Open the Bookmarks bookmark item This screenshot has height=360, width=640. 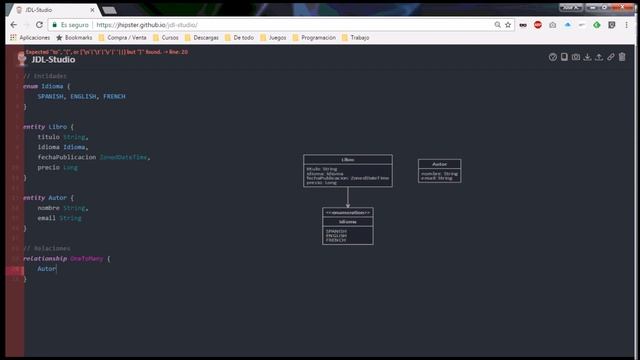pos(74,38)
